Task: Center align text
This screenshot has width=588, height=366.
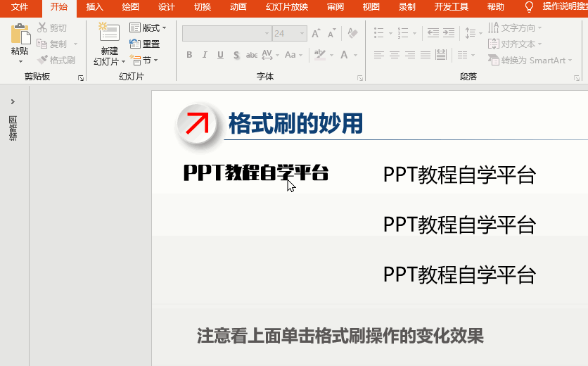Action: point(395,55)
